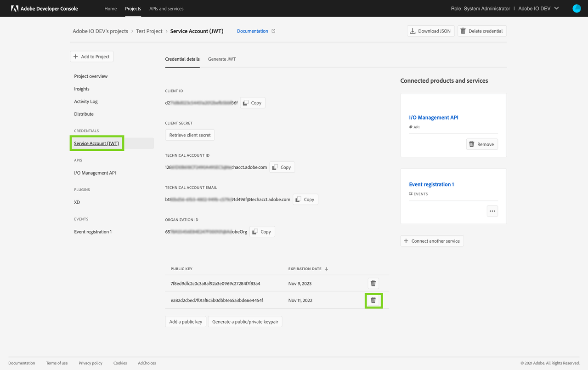
Task: Select public key ea82d2cbed7f01af8c5b0dbb1ea5a3bd66e4454f text
Action: point(217,300)
